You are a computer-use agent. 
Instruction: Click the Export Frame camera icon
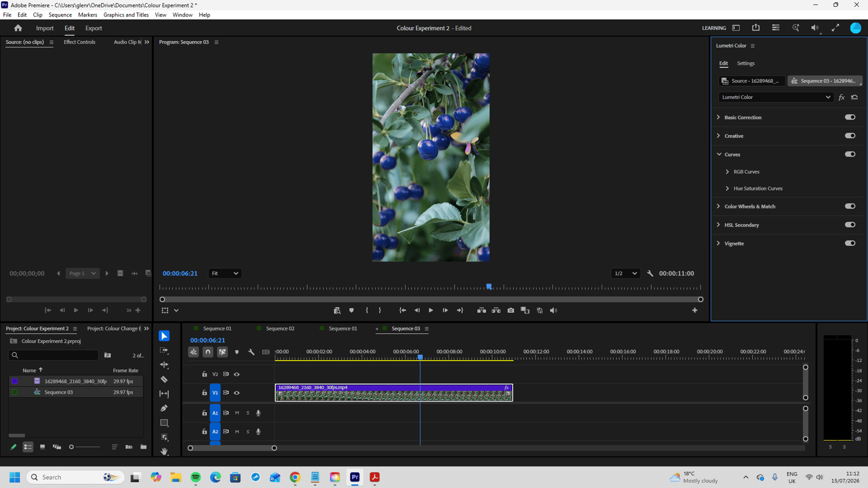(x=511, y=310)
